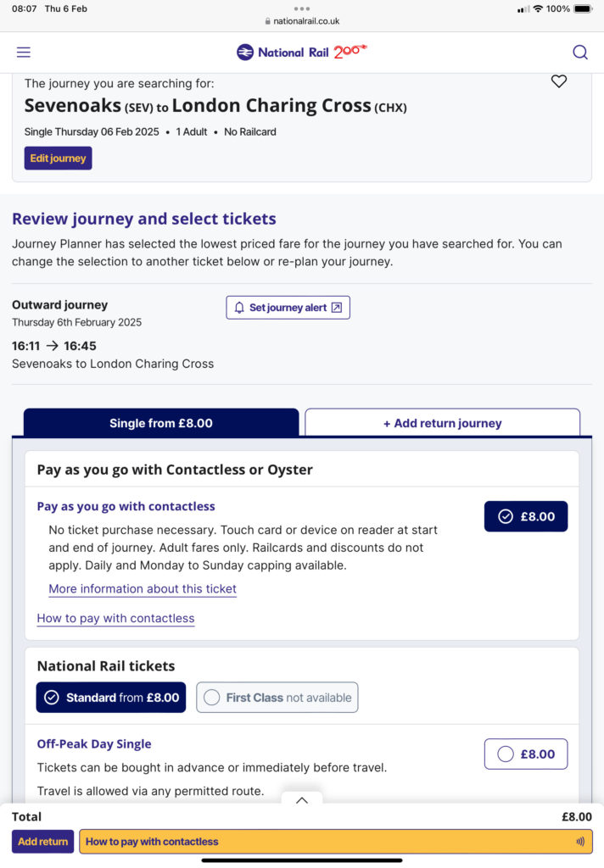The height and width of the screenshot is (868, 604).
Task: Open the Single from £8.00 tab
Action: pos(161,423)
